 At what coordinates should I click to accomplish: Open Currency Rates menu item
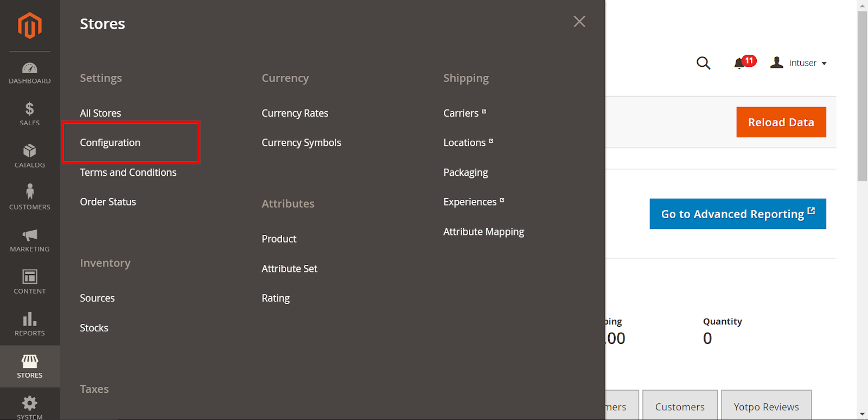pos(295,113)
